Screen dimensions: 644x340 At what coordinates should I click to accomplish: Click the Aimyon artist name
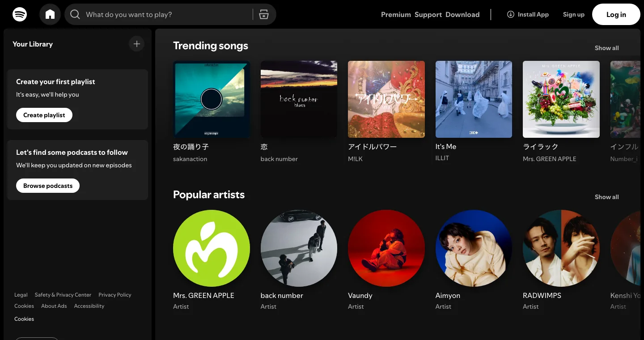click(448, 296)
